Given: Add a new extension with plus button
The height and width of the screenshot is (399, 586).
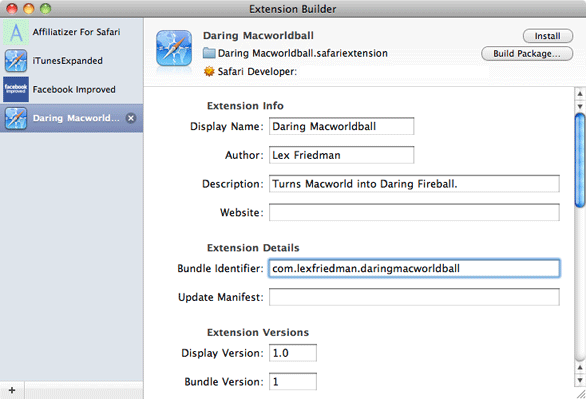Looking at the screenshot, I should (x=12, y=390).
